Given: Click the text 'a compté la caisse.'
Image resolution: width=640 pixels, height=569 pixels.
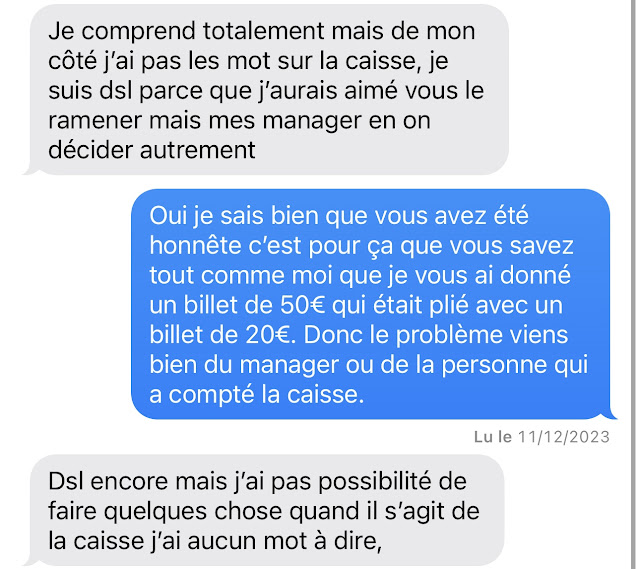Looking at the screenshot, I should [256, 394].
